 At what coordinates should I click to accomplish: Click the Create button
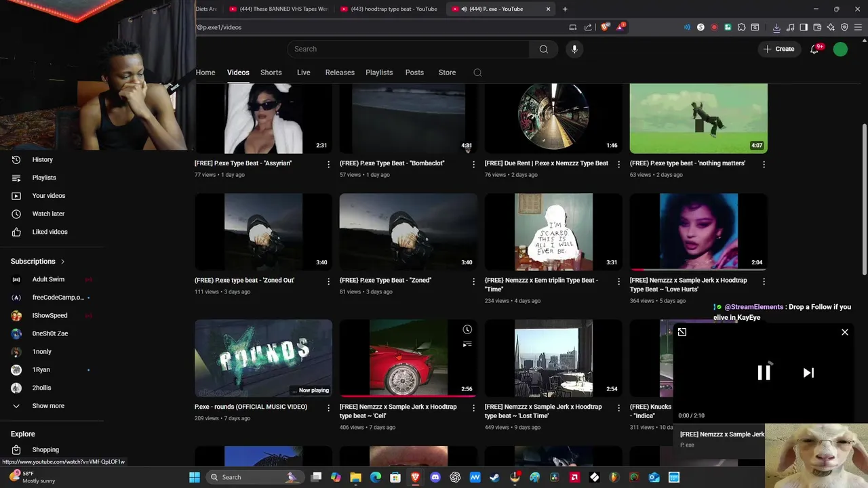click(778, 49)
